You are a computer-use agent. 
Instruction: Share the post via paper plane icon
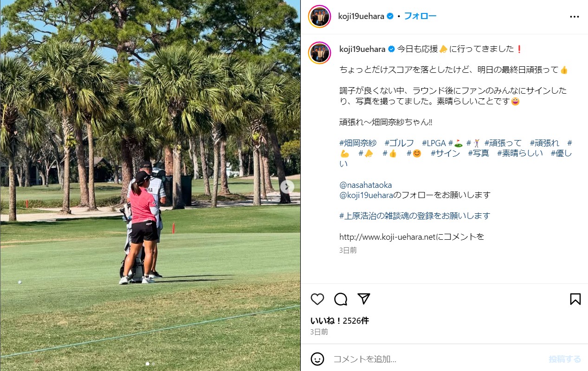364,299
